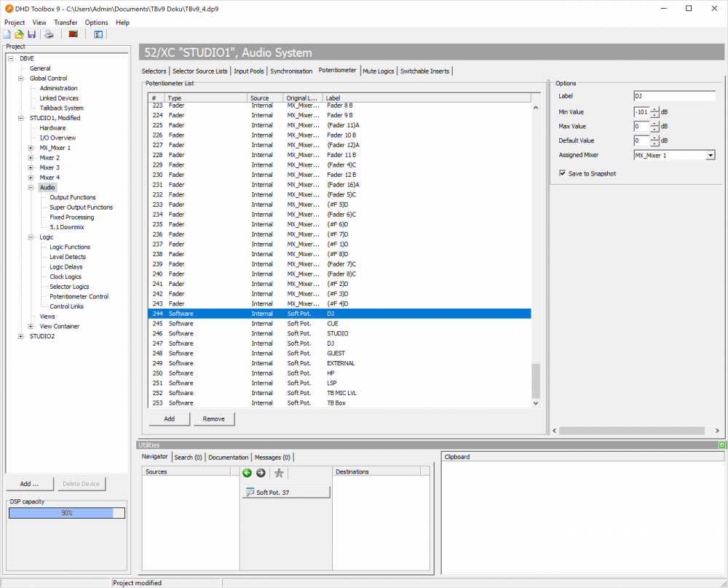The image size is (728, 588).
Task: Click the Print toolbar icon
Action: 49,34
